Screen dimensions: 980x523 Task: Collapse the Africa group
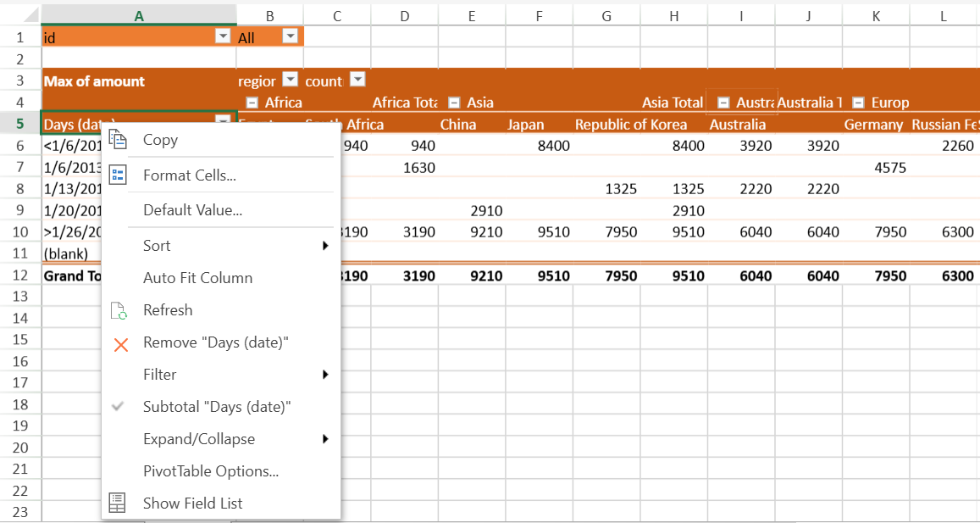[252, 103]
